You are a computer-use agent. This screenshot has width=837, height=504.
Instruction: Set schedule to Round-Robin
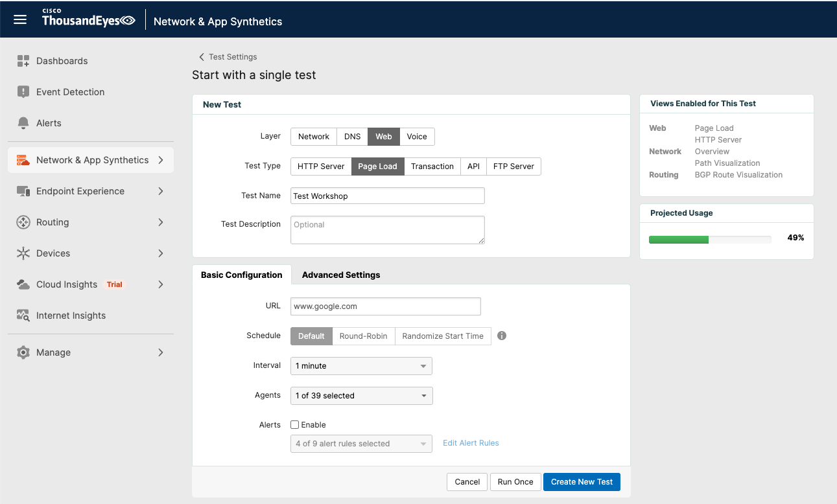(x=363, y=336)
